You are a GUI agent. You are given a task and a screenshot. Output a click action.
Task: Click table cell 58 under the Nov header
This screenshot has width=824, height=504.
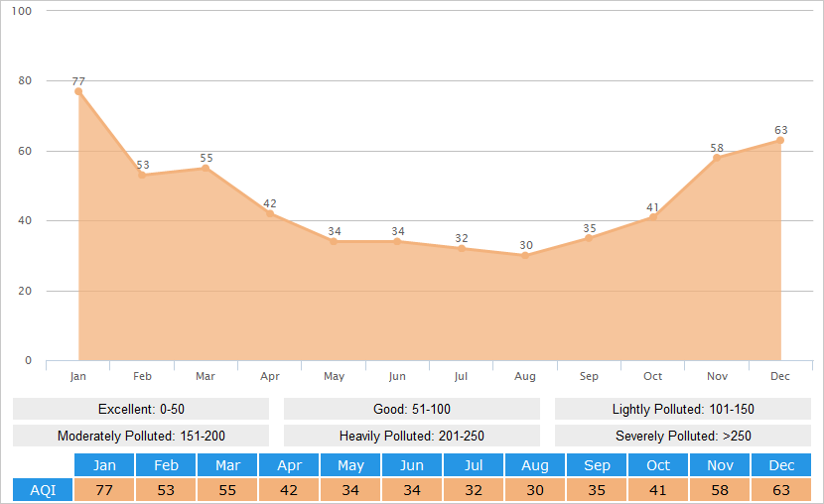coord(720,490)
